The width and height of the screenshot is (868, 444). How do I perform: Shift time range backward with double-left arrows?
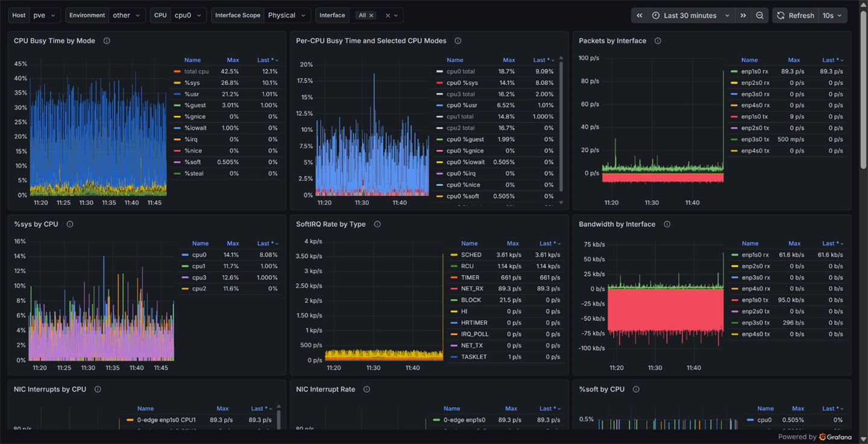640,16
